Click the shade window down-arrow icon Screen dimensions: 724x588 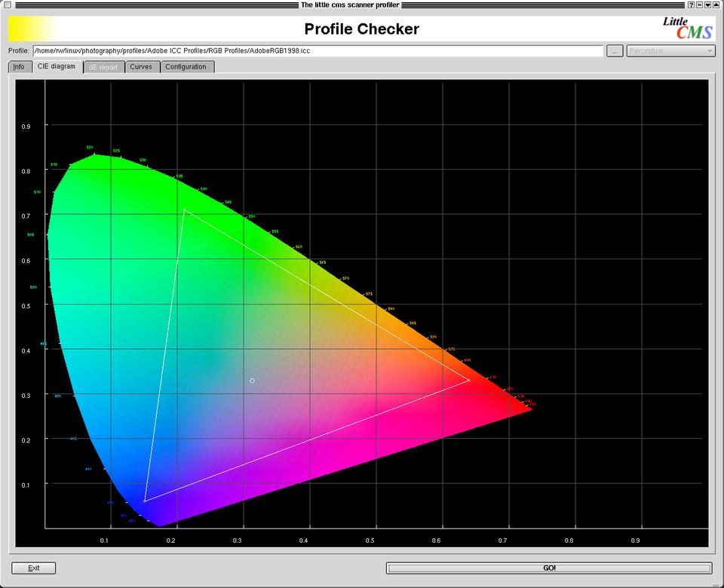click(707, 5)
